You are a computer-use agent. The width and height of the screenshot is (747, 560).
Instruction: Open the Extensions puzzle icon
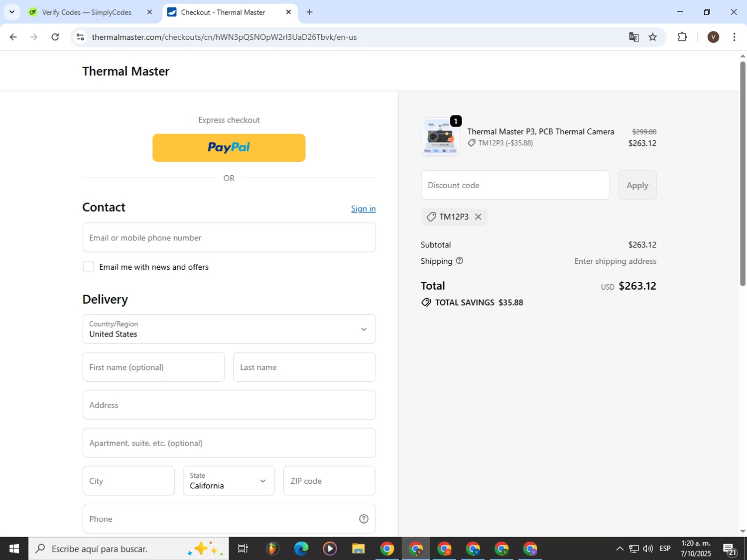[682, 37]
